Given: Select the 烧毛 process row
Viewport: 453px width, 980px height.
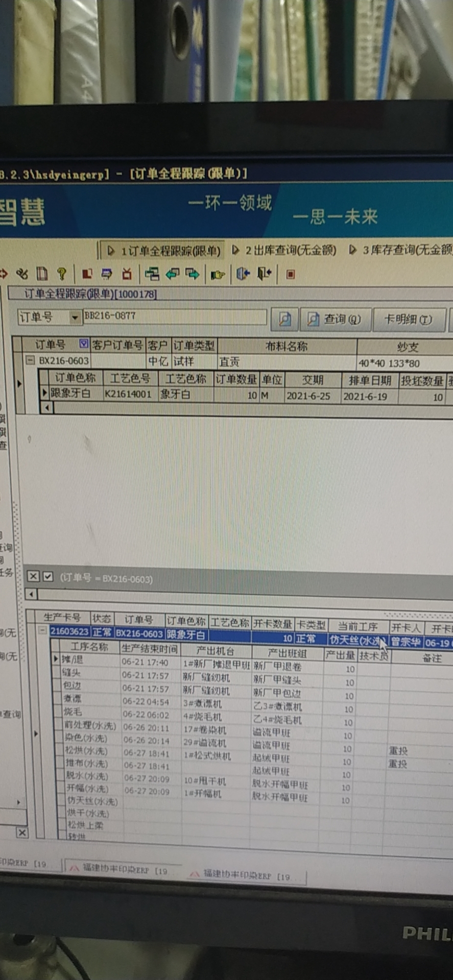Looking at the screenshot, I should point(72,712).
